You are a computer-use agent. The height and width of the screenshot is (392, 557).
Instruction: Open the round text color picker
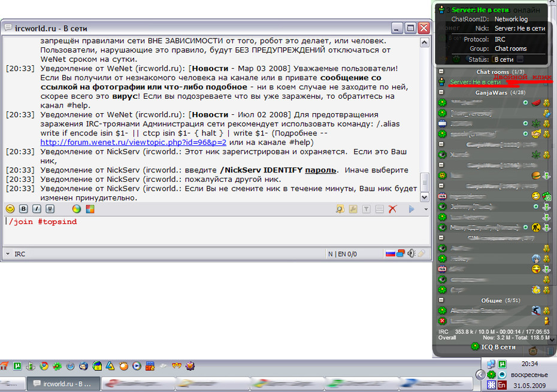[x=77, y=209]
